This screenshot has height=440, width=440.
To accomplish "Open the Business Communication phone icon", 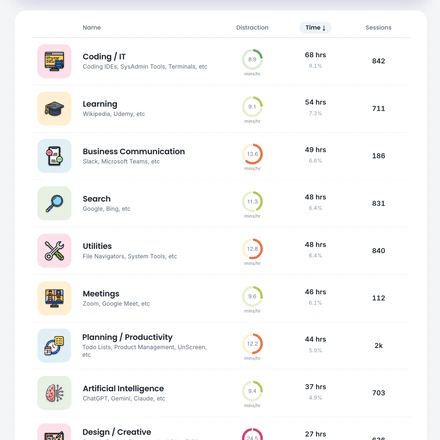I will [x=54, y=156].
